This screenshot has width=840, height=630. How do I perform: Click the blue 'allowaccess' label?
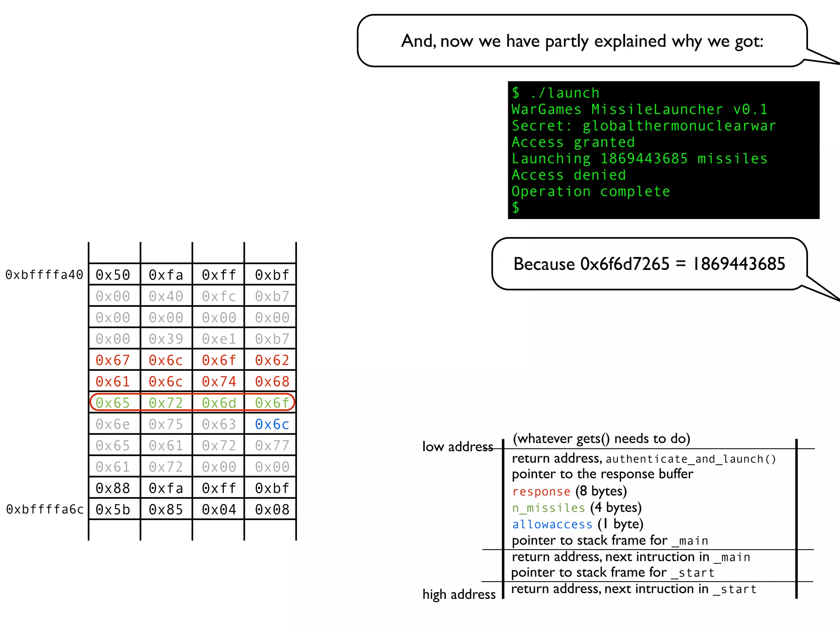(x=552, y=524)
